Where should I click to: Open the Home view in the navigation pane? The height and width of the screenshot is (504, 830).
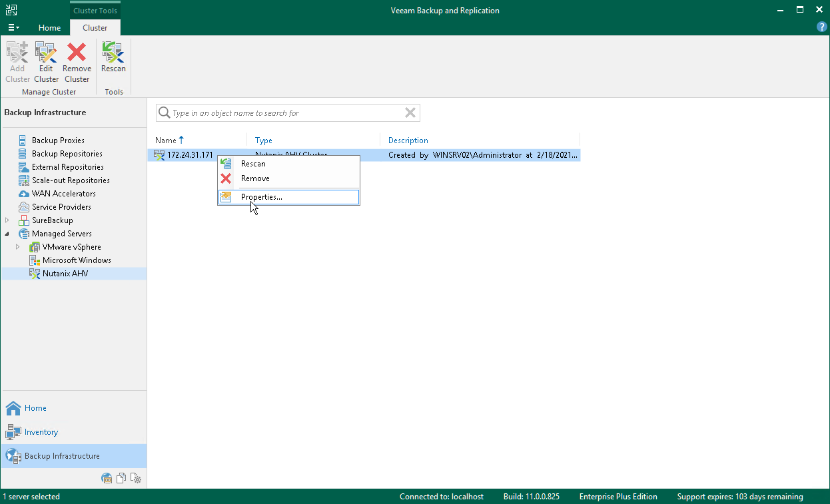[73, 408]
